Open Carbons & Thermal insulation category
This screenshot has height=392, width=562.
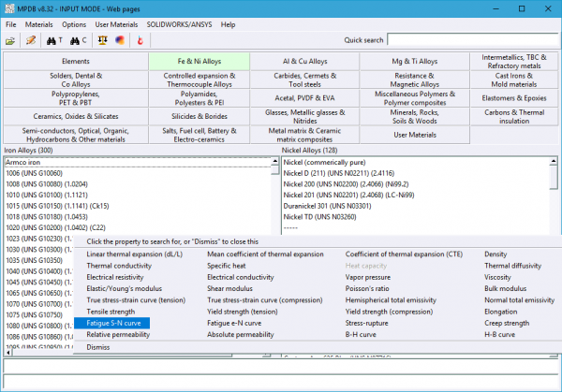tap(514, 116)
